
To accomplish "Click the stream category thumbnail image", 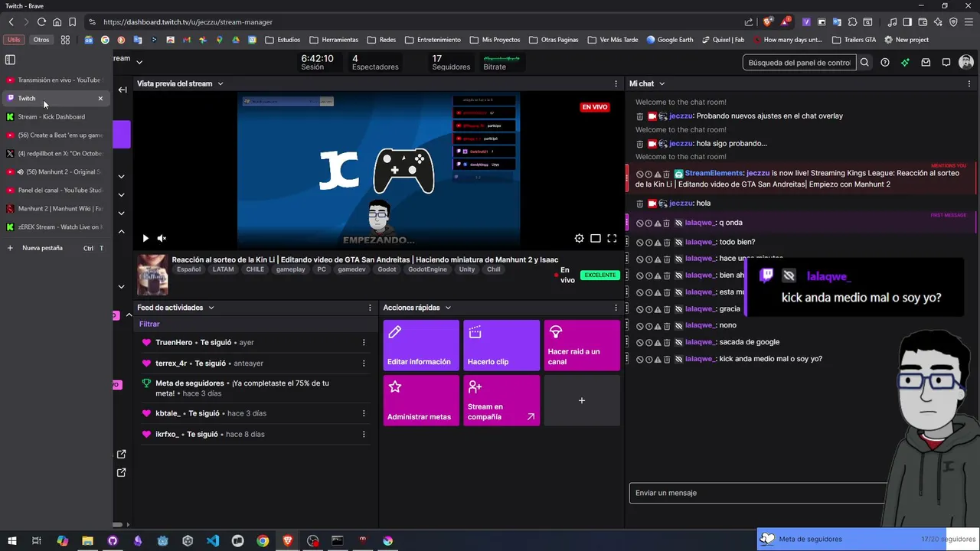I will click(x=152, y=274).
